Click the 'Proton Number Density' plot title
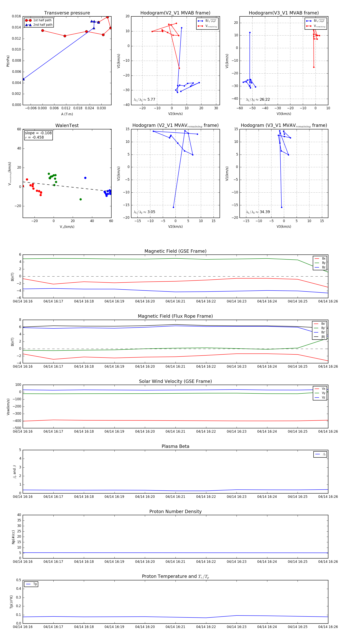 pos(175,511)
